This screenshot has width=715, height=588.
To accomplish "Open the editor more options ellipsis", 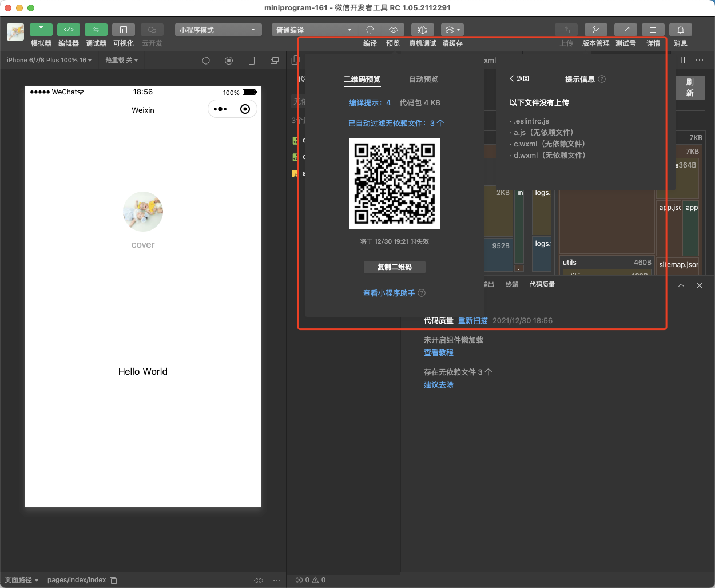I will (700, 60).
